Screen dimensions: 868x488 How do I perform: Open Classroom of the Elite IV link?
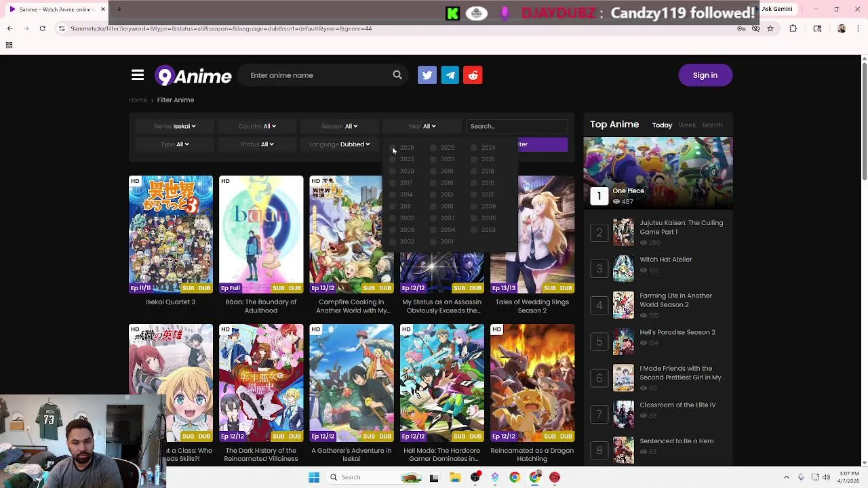click(677, 405)
